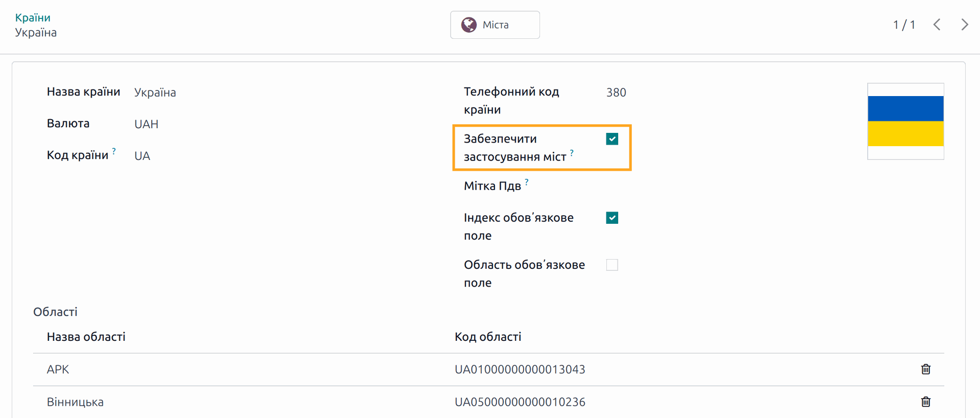
Task: Open the Міста smart button
Action: (x=495, y=25)
